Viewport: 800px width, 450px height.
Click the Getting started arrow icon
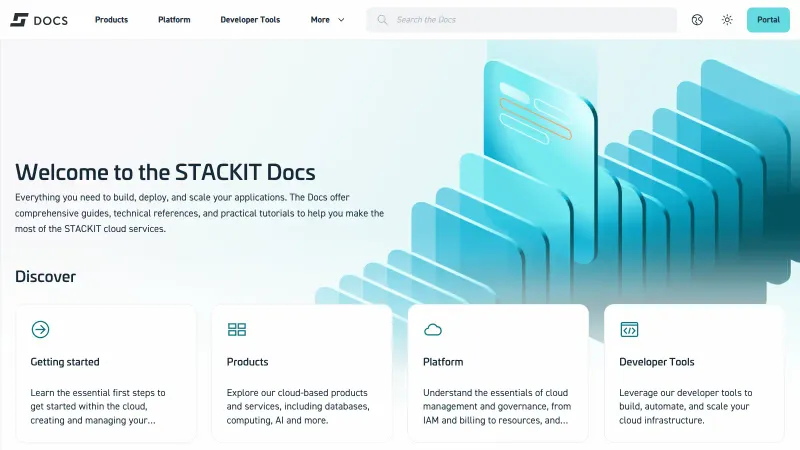pos(40,329)
